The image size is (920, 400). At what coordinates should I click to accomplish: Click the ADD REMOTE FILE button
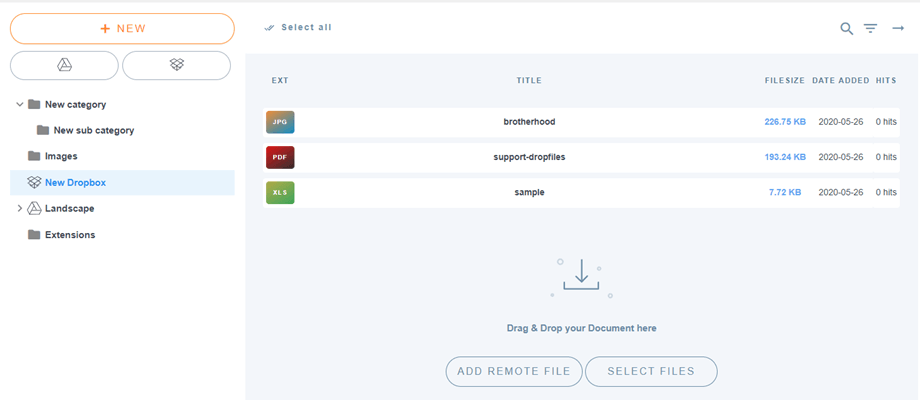514,371
